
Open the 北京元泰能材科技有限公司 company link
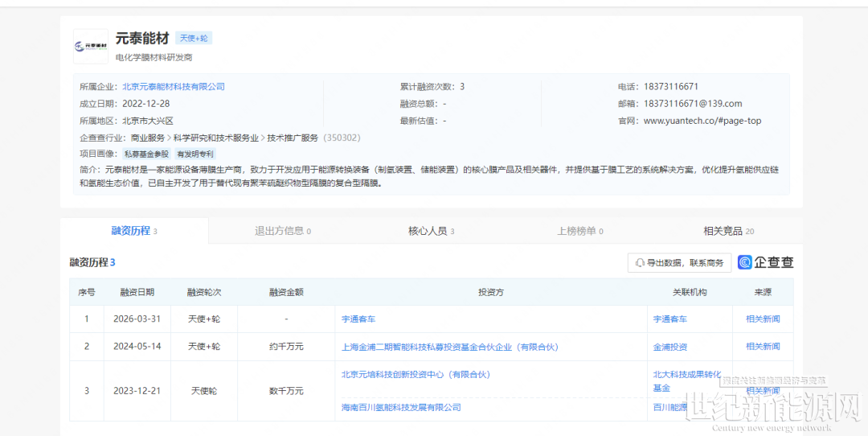(173, 87)
